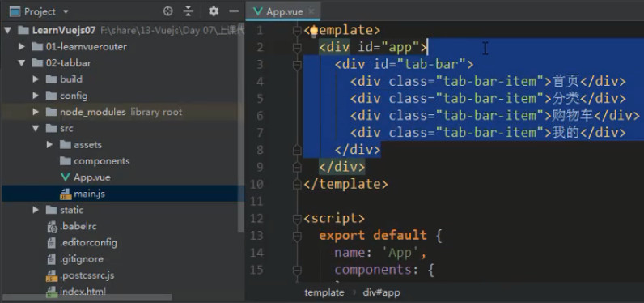Select the .gitignore file
The height and width of the screenshot is (303, 644).
click(x=82, y=259)
